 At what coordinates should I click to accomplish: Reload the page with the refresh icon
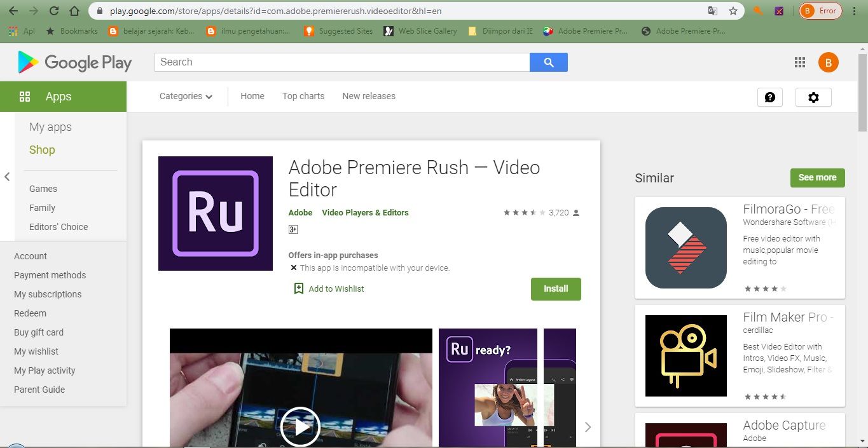coord(54,11)
